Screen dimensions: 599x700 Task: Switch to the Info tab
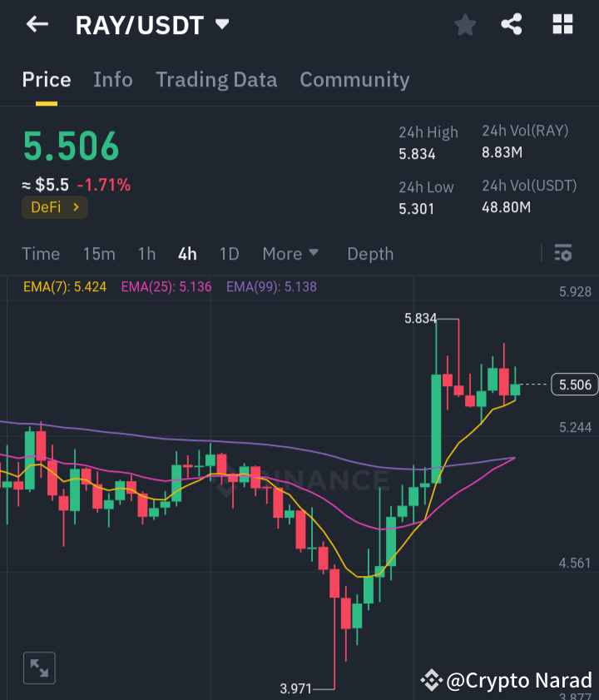point(113,80)
